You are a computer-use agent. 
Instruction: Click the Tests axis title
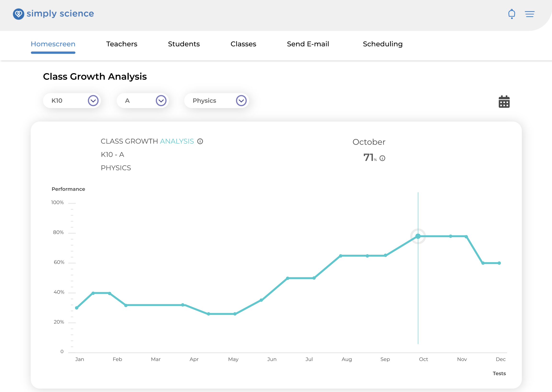pyautogui.click(x=499, y=374)
